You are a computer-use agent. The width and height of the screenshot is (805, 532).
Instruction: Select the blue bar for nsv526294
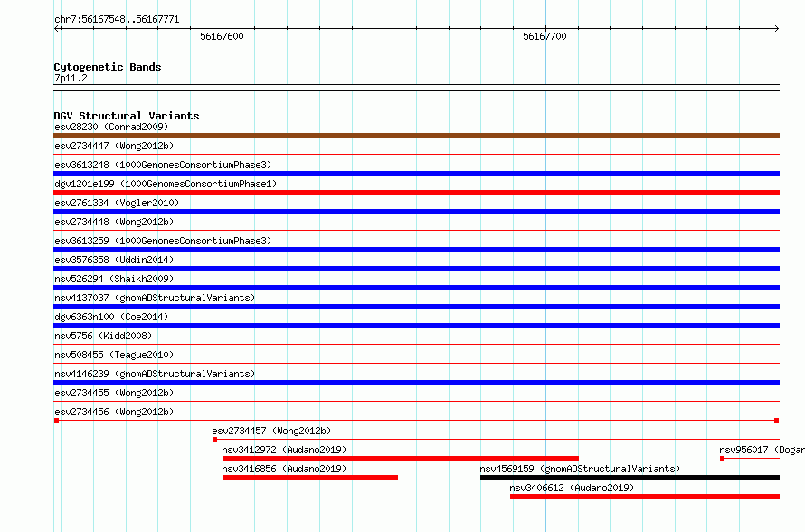click(x=416, y=288)
